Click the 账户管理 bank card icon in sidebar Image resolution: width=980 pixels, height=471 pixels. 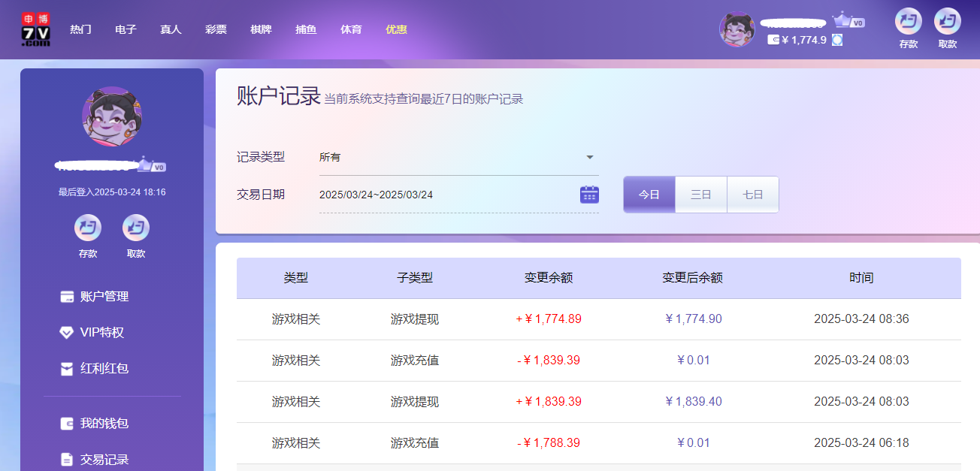(x=67, y=297)
